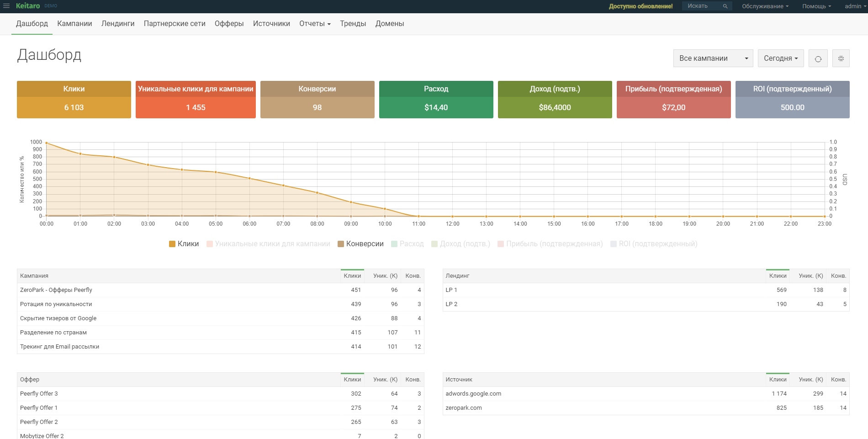Select adwords.google.com source row
The image size is (868, 439).
coord(646,394)
